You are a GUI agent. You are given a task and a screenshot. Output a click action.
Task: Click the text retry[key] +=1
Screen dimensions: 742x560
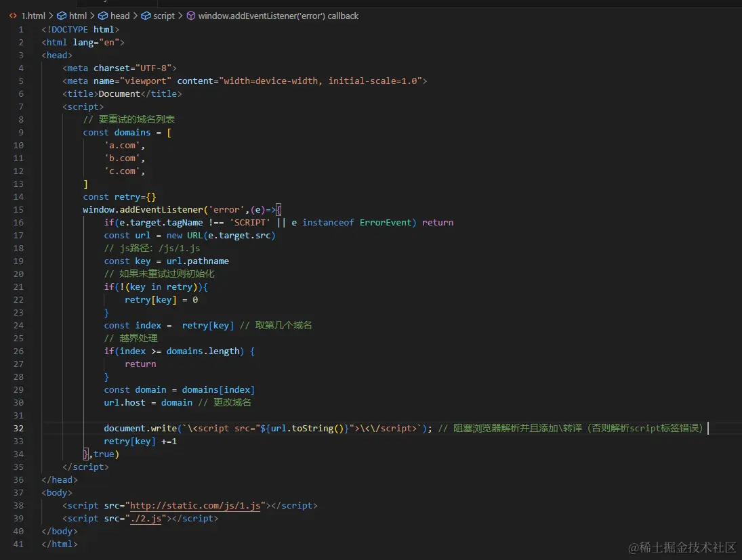(x=140, y=441)
